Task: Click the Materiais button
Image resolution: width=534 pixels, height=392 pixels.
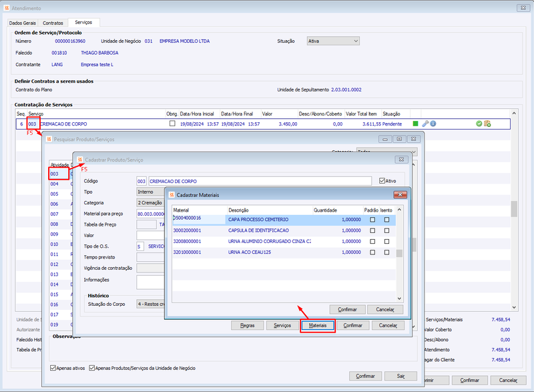Action: 318,326
